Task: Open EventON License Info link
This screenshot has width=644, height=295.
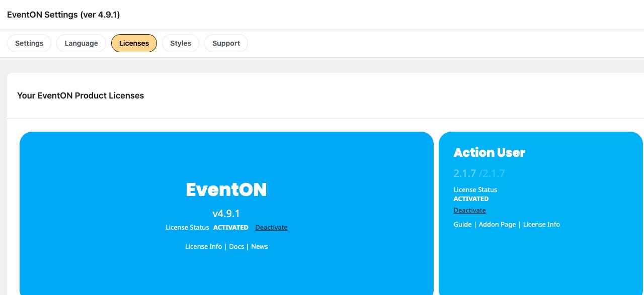Action: click(x=203, y=247)
